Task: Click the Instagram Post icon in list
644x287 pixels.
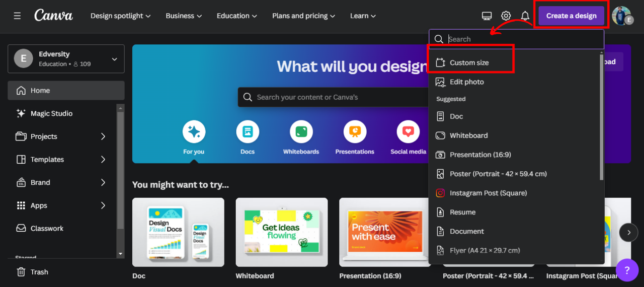Action: (x=440, y=193)
